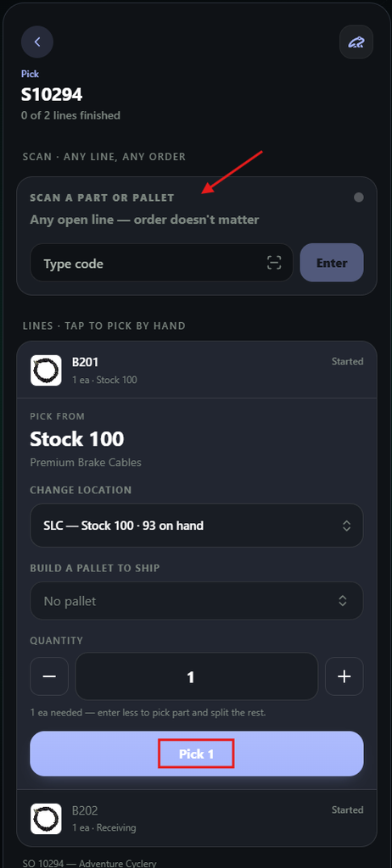Increase quantity with the plus button
The width and height of the screenshot is (392, 868).
344,676
